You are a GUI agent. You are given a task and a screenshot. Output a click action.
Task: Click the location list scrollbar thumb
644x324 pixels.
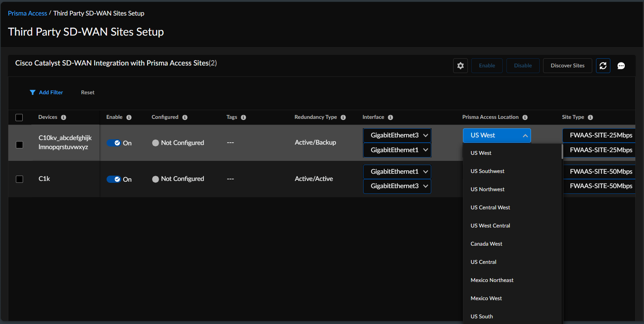tap(562, 151)
